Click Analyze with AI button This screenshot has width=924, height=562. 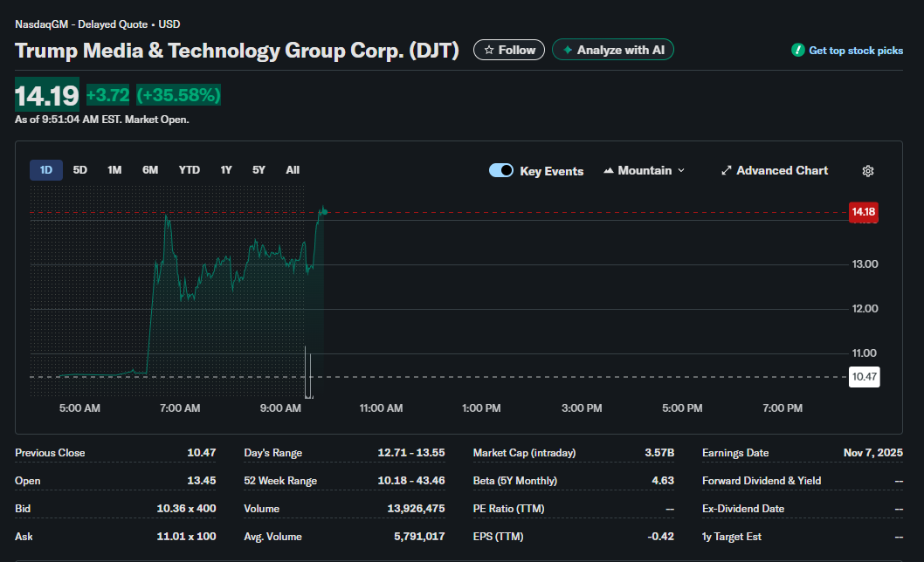pos(613,50)
